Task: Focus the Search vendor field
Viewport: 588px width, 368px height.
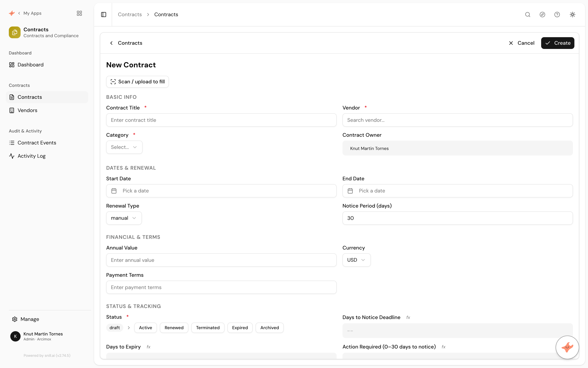Action: pyautogui.click(x=457, y=120)
